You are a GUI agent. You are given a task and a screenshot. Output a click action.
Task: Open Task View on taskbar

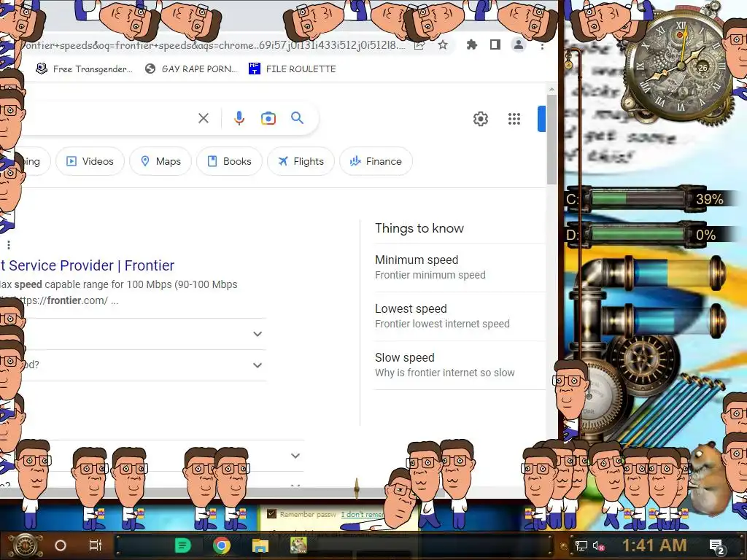[96, 545]
